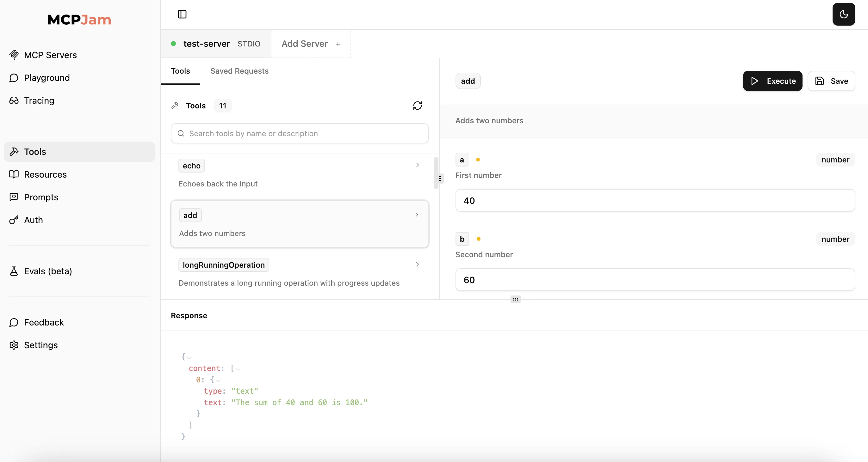The height and width of the screenshot is (462, 868).
Task: Collapse the content array in the response JSON
Action: (238, 368)
